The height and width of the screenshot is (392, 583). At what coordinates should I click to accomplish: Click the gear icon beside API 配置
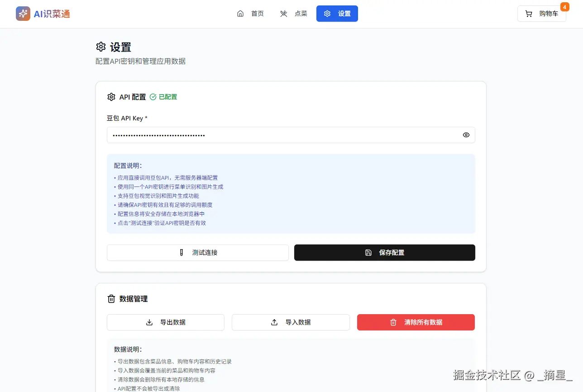[x=111, y=97]
